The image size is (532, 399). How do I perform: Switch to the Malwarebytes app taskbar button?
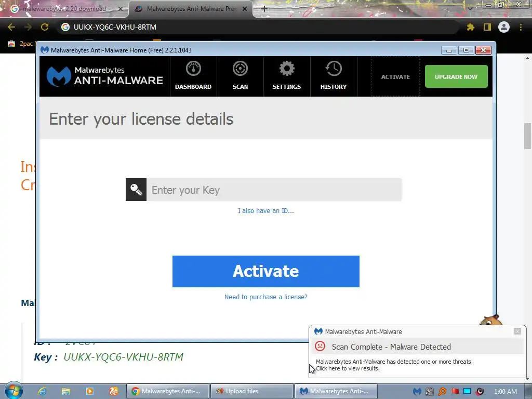click(x=336, y=391)
